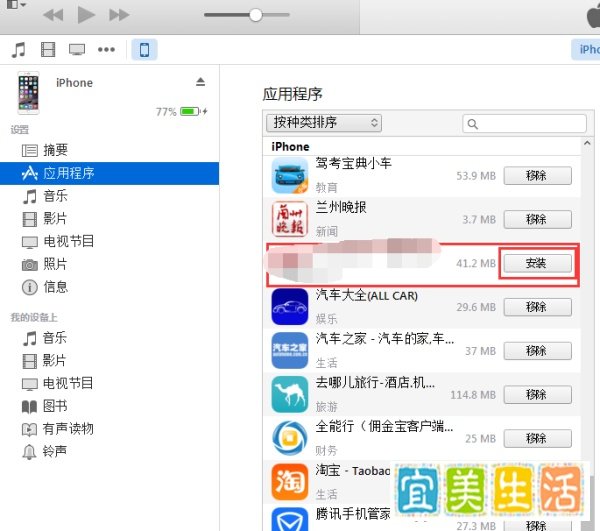The image size is (600, 531).
Task: Click the rewind playback button
Action: (53, 15)
